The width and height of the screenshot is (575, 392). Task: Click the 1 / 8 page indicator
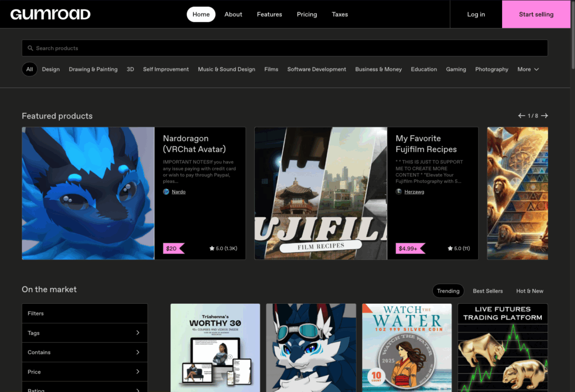pos(533,116)
